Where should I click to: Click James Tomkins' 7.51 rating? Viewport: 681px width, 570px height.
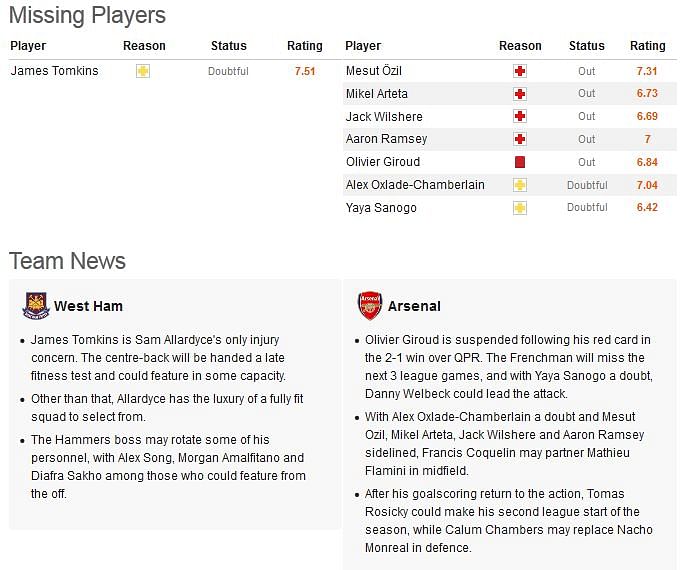[305, 71]
